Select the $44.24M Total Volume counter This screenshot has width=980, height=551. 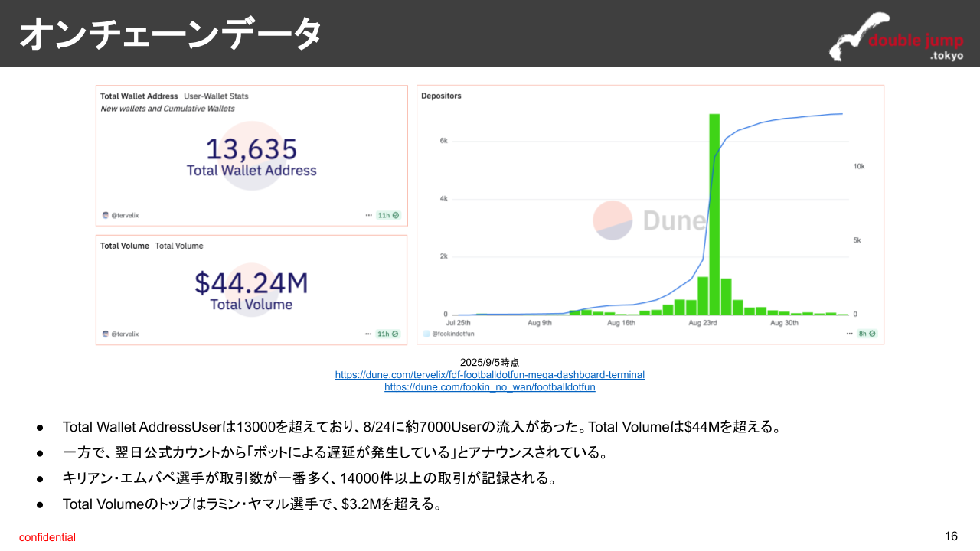pos(251,282)
